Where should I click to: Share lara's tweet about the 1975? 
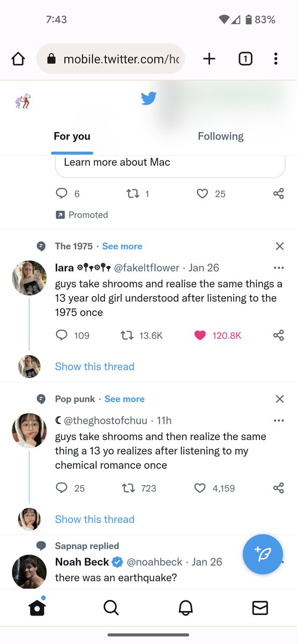pyautogui.click(x=278, y=335)
